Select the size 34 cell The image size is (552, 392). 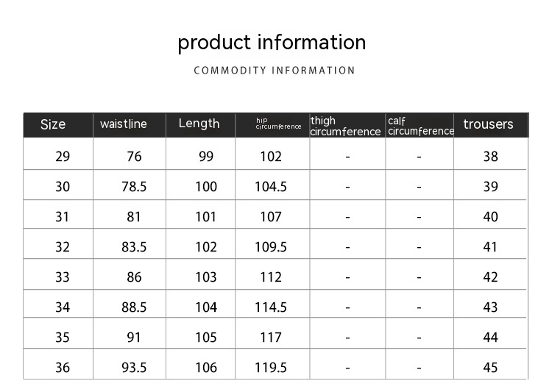63,307
